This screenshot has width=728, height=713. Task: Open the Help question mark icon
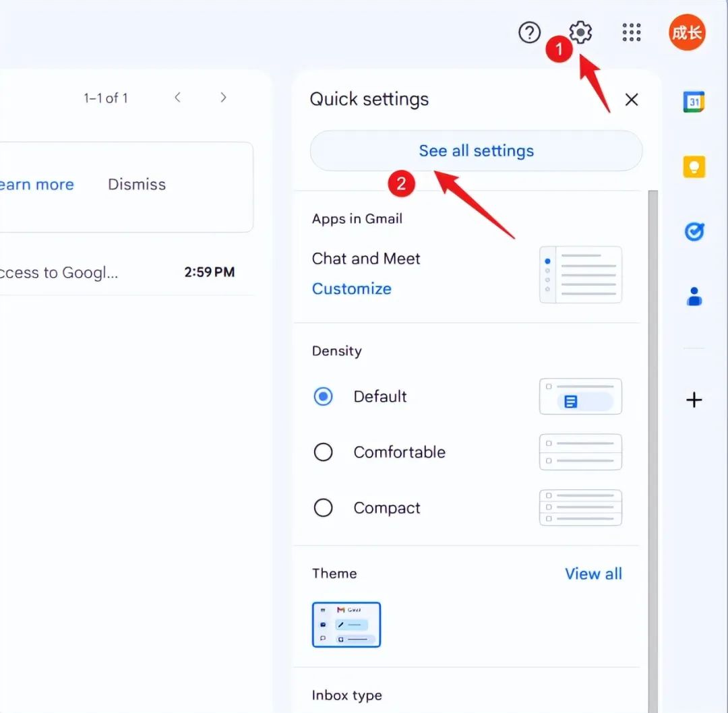coord(529,32)
